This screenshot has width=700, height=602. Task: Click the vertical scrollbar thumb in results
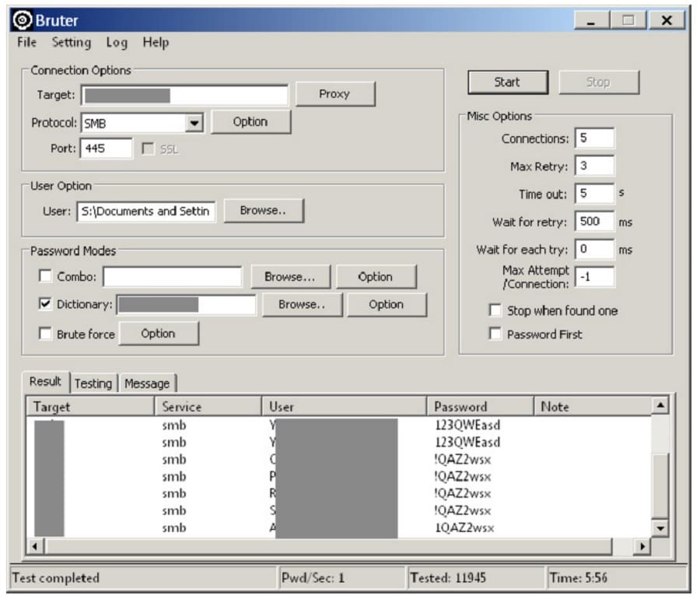point(660,486)
